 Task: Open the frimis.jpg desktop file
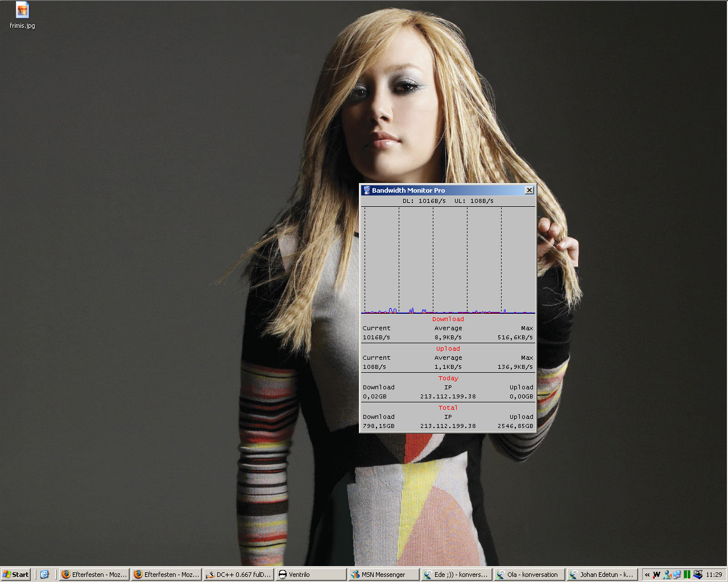coord(22,11)
